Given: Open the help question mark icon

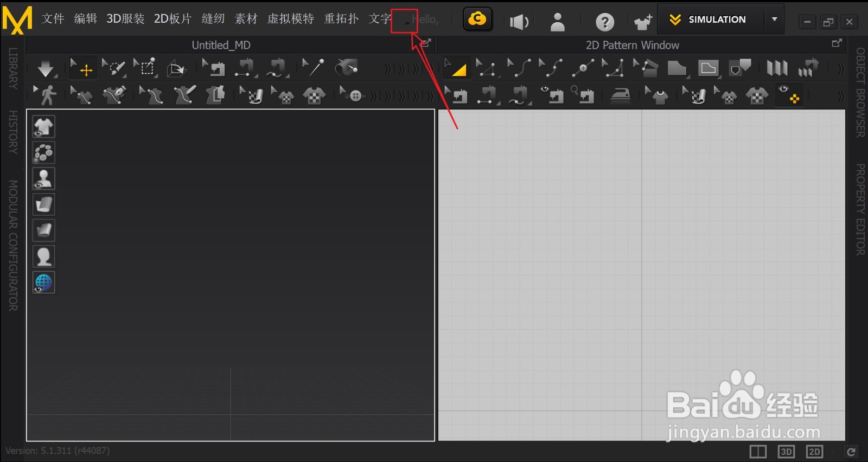Looking at the screenshot, I should click(605, 22).
